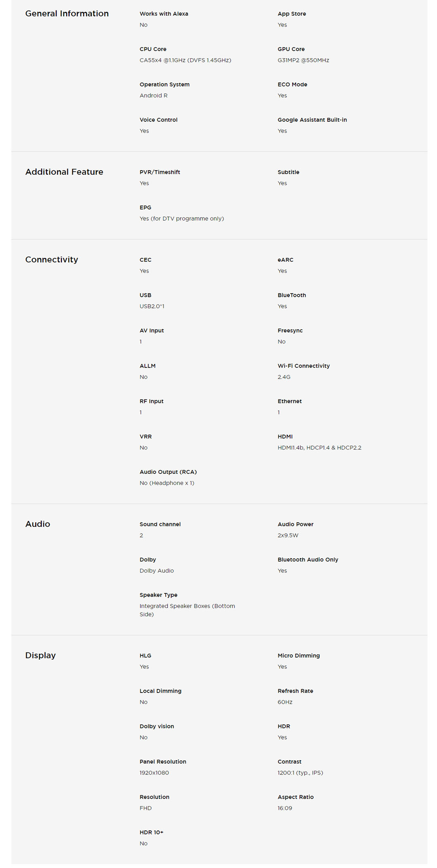Click the Audio Output (RCA) label
The width and height of the screenshot is (437, 868).
[x=168, y=472]
